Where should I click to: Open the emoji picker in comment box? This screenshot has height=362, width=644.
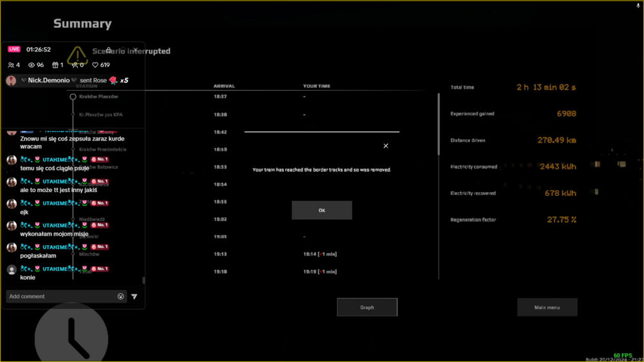click(121, 296)
